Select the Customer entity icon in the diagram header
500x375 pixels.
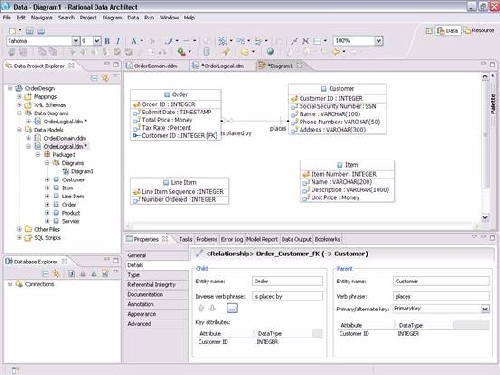tap(323, 89)
